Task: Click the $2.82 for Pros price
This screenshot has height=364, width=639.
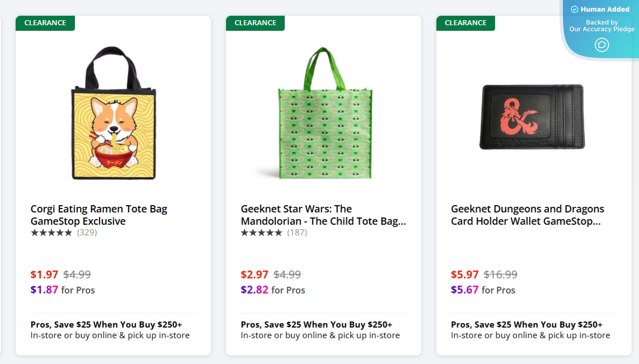Action: (x=255, y=290)
